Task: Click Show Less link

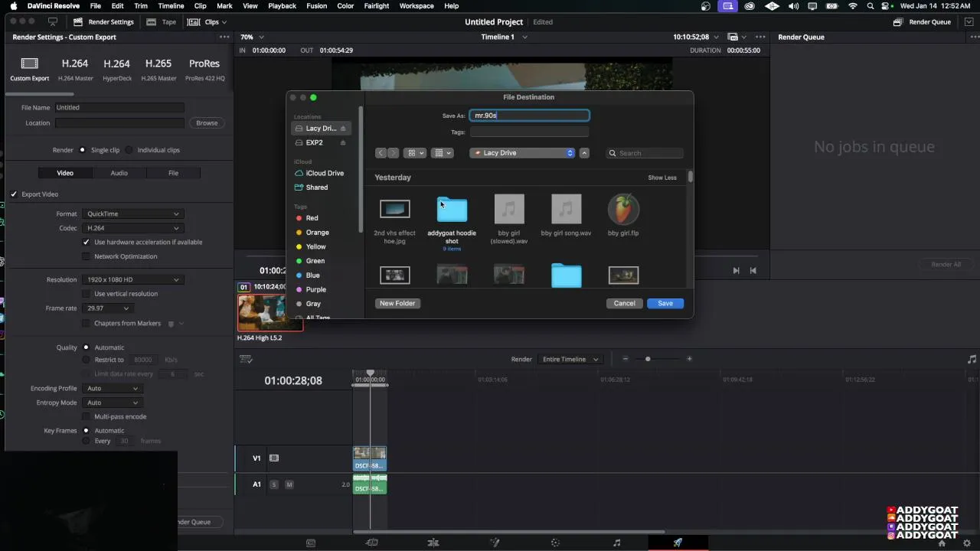Action: tap(662, 178)
